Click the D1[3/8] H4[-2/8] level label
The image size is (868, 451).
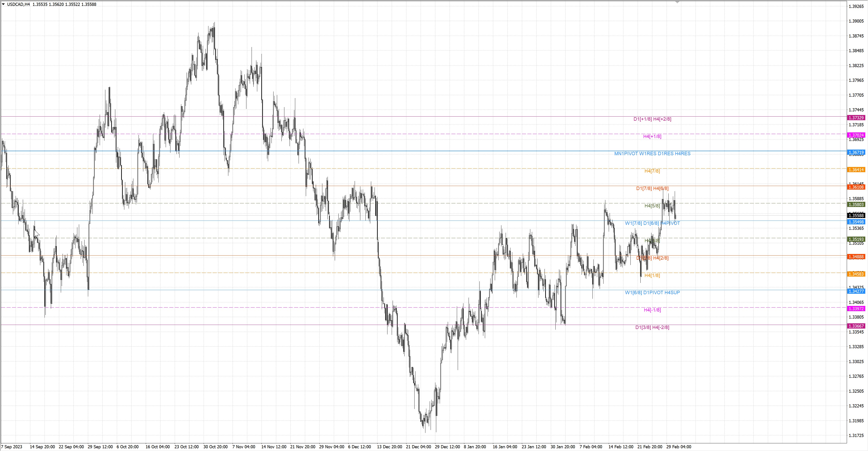(x=652, y=327)
